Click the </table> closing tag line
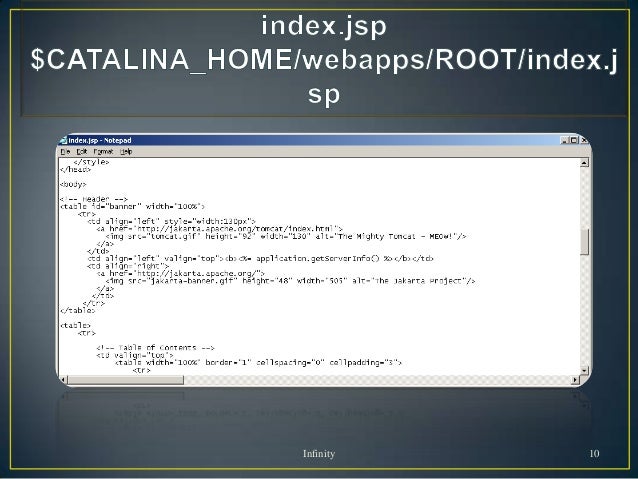 78,311
